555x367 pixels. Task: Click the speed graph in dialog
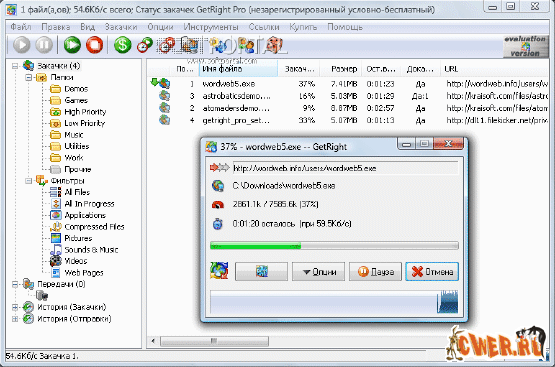pos(334,302)
